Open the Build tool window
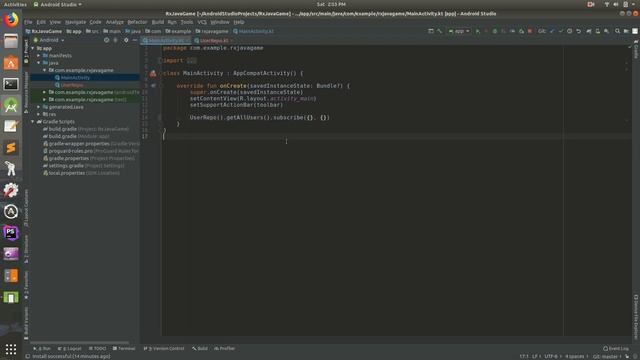640x360 pixels. click(x=200, y=349)
